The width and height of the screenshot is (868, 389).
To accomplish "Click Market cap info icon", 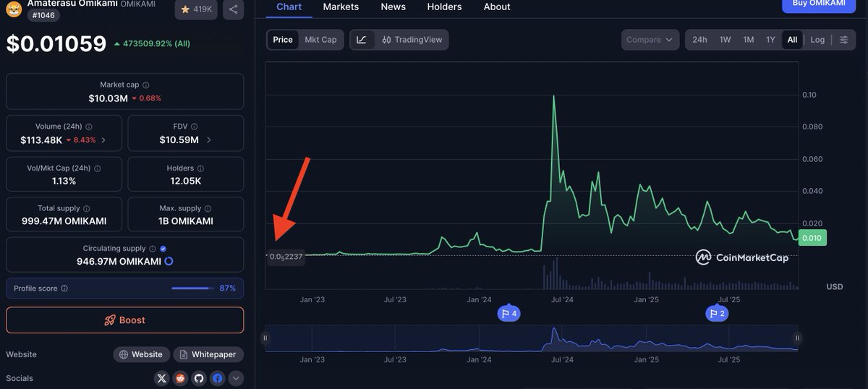I will (146, 85).
